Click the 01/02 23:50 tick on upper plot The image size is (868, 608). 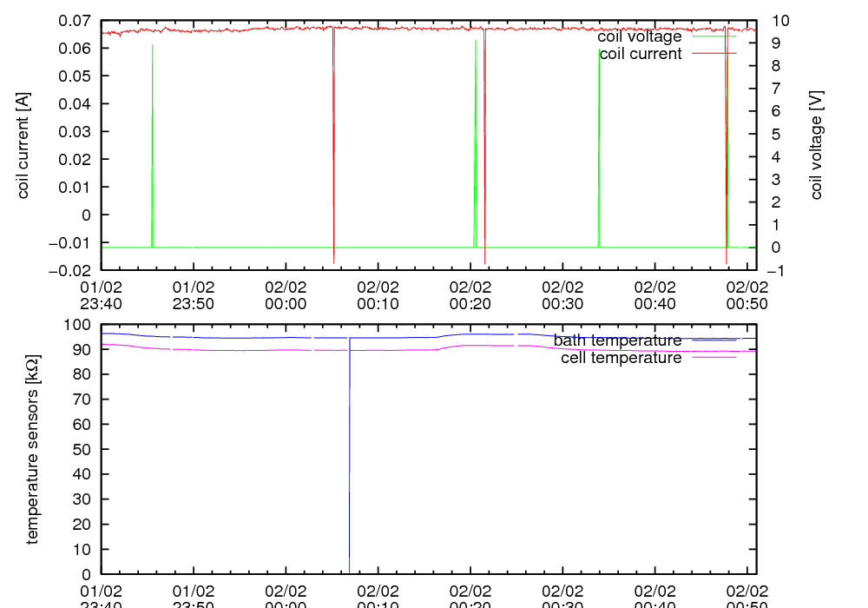tap(193, 294)
